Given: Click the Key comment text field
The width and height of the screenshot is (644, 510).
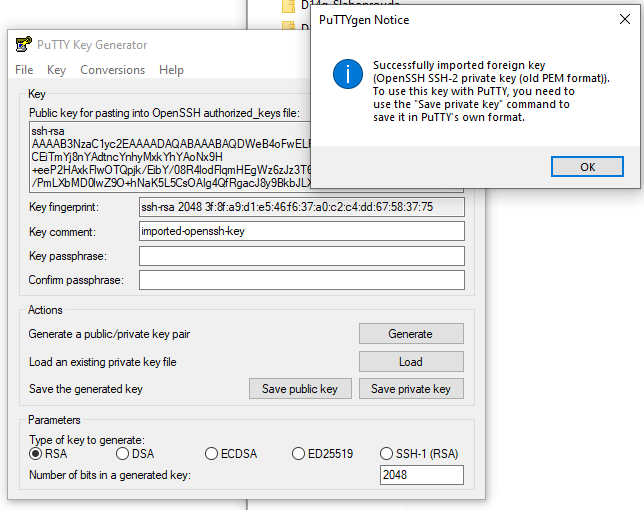Looking at the screenshot, I should (301, 232).
